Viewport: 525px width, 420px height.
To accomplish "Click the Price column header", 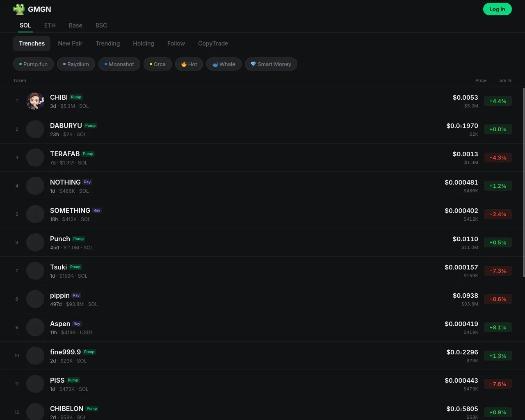I will [481, 80].
